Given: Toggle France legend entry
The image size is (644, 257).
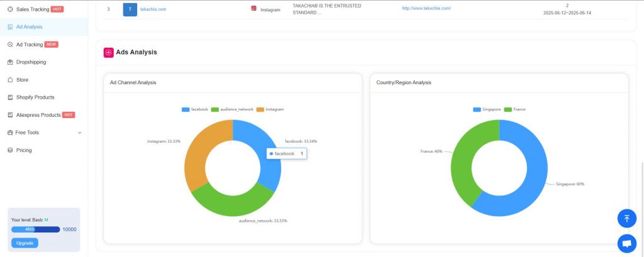Looking at the screenshot, I should click(x=514, y=109).
